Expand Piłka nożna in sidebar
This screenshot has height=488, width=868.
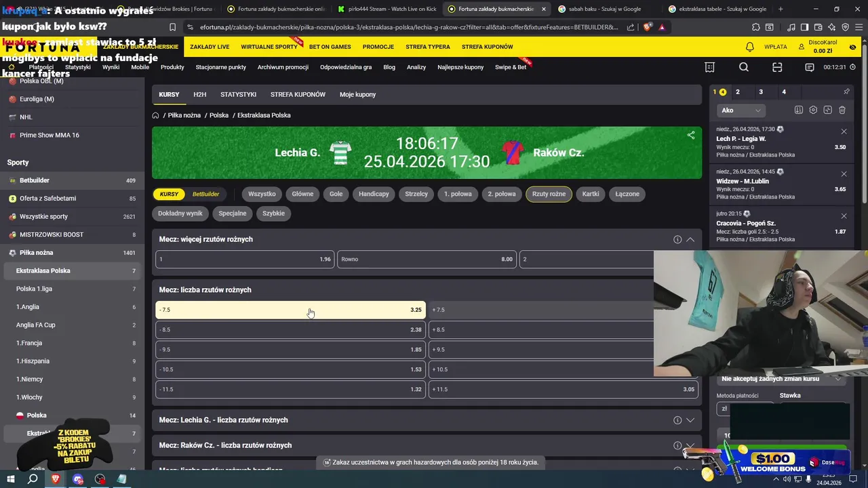pyautogui.click(x=72, y=253)
